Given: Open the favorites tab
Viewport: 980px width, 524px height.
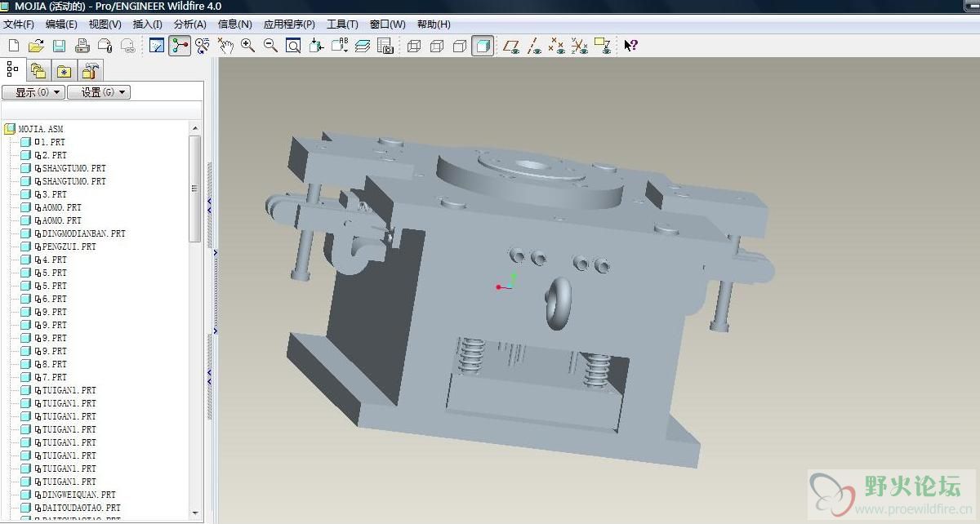Looking at the screenshot, I should (65, 71).
